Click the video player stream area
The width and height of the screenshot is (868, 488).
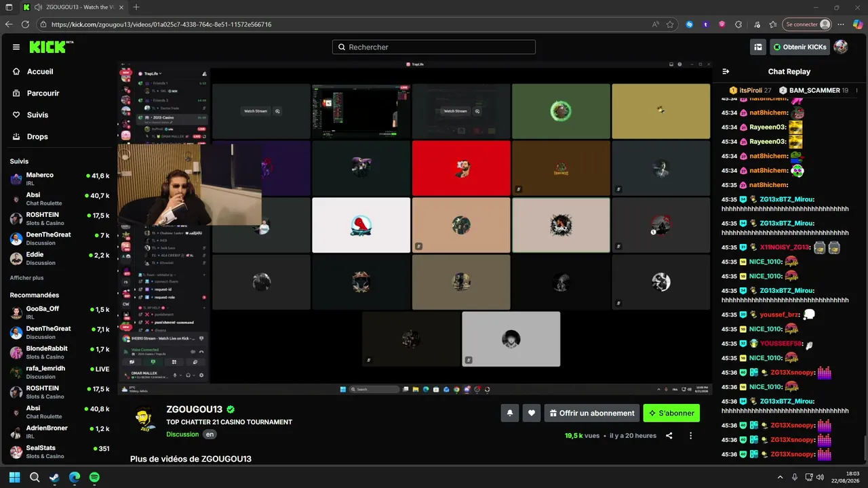(x=415, y=228)
